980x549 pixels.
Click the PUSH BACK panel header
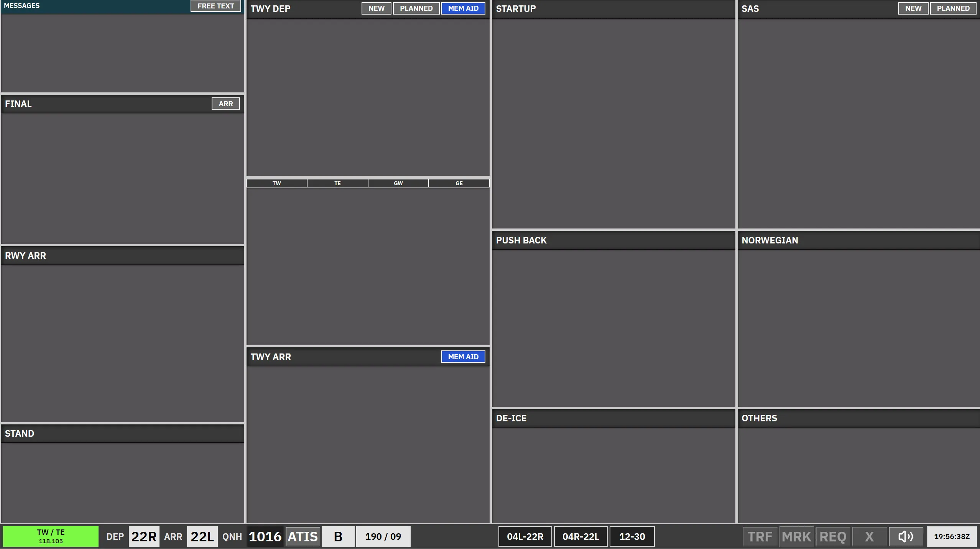(x=613, y=240)
